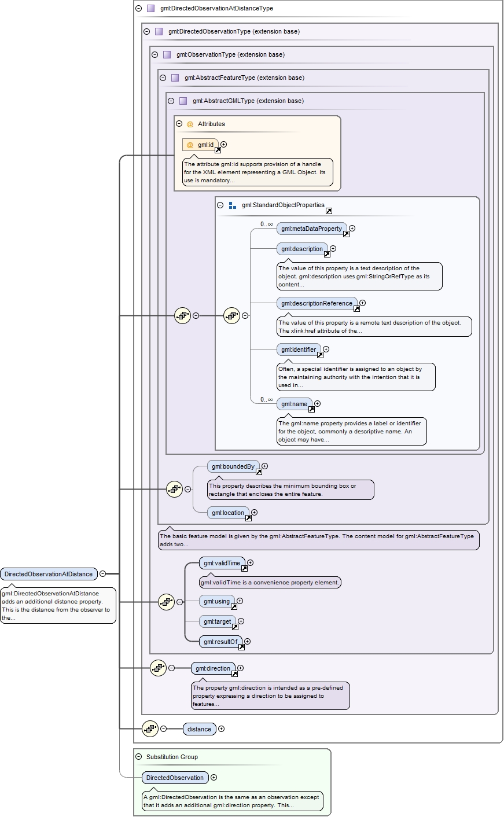504x817 pixels.
Task: Expand gml:metaDataProperty element
Action: click(352, 229)
